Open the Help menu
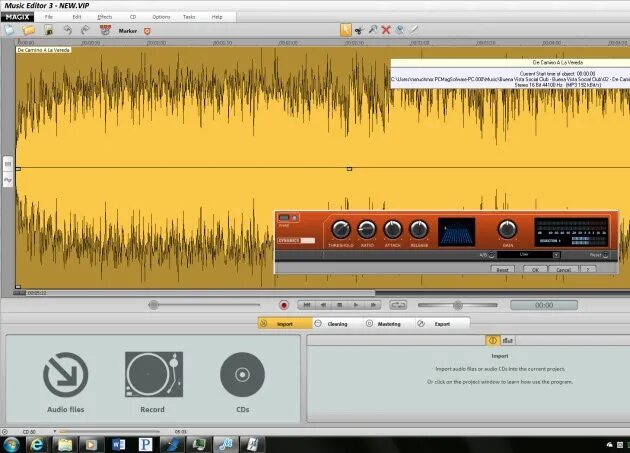Image resolution: width=630 pixels, height=453 pixels. click(x=217, y=17)
